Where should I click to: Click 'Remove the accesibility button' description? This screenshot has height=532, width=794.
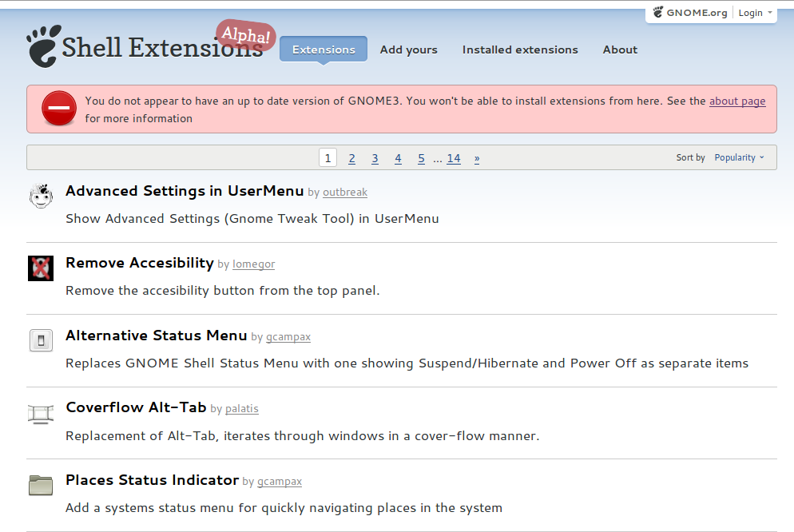222,291
